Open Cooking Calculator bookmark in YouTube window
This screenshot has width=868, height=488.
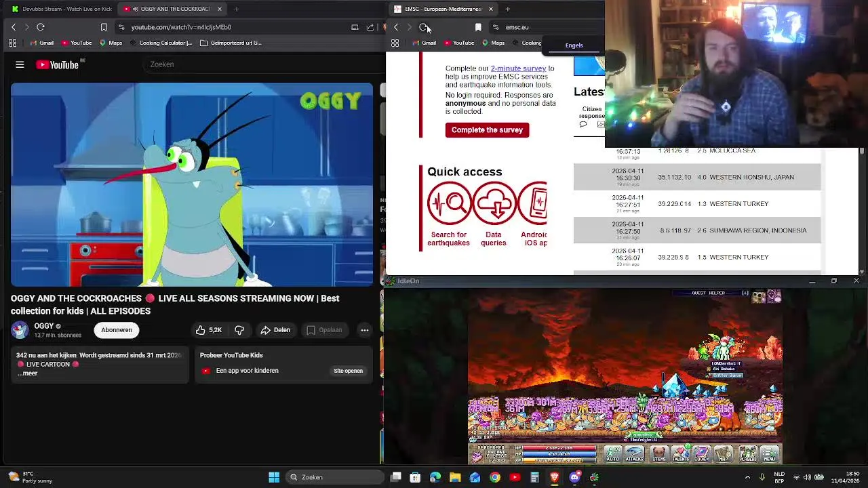tap(161, 43)
